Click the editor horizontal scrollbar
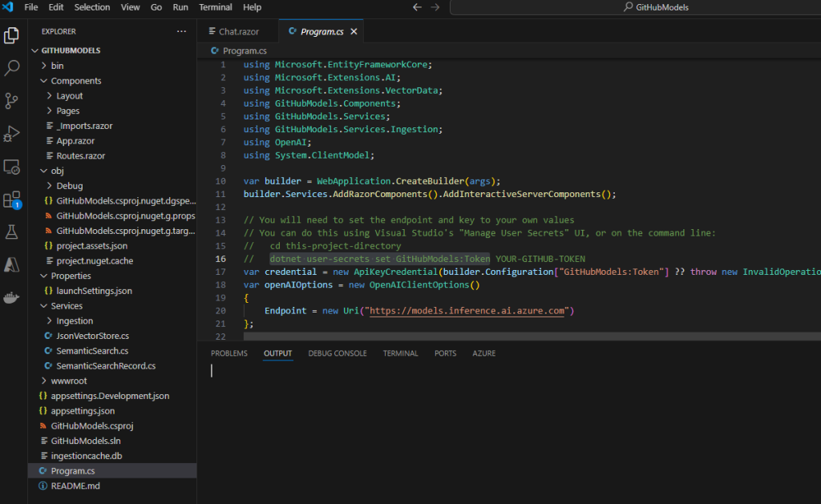This screenshot has width=821, height=504. (532, 337)
